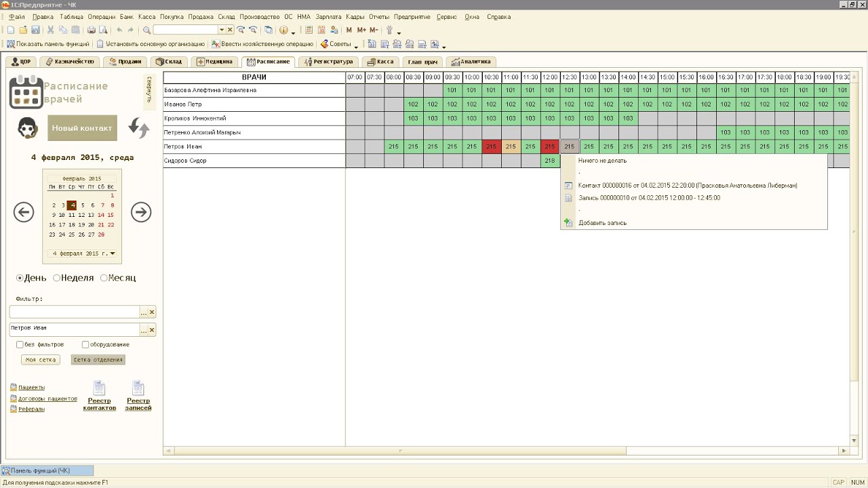Select the Месяц radio button

tap(104, 278)
